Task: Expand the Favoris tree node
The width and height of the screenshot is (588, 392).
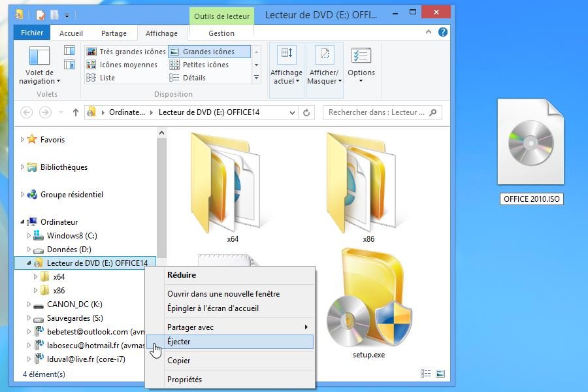Action: point(23,140)
